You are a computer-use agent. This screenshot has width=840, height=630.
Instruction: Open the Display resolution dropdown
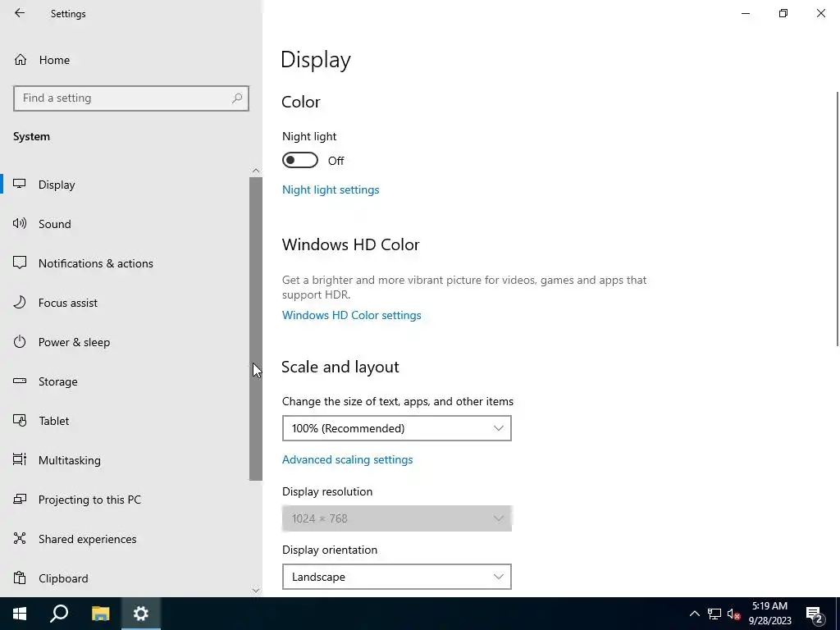click(x=397, y=518)
